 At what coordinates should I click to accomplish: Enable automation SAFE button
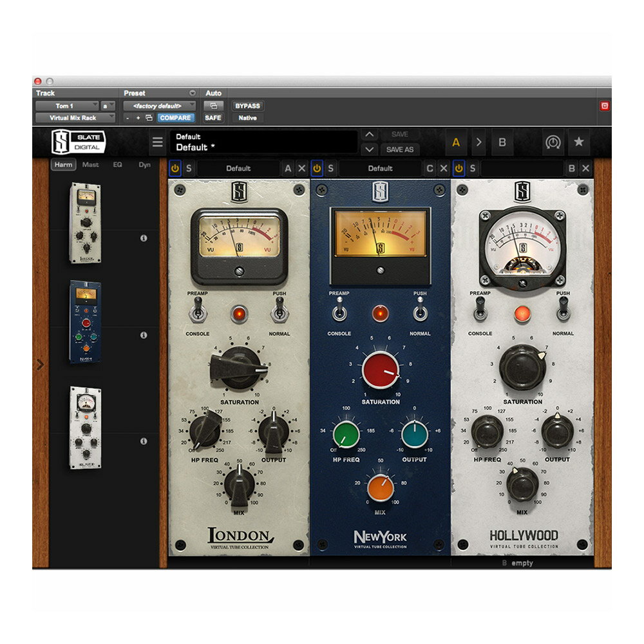pyautogui.click(x=213, y=118)
